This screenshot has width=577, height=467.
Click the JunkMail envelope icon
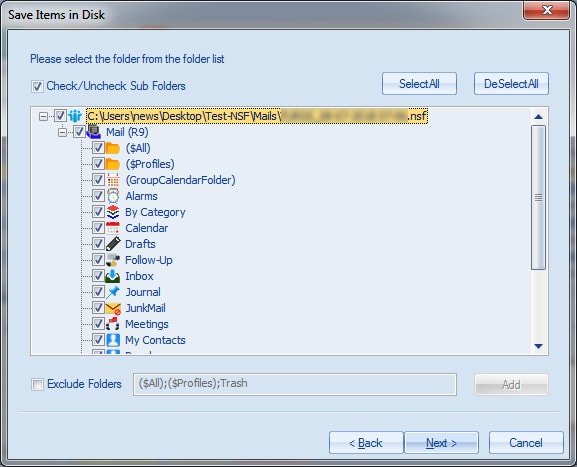pos(113,308)
